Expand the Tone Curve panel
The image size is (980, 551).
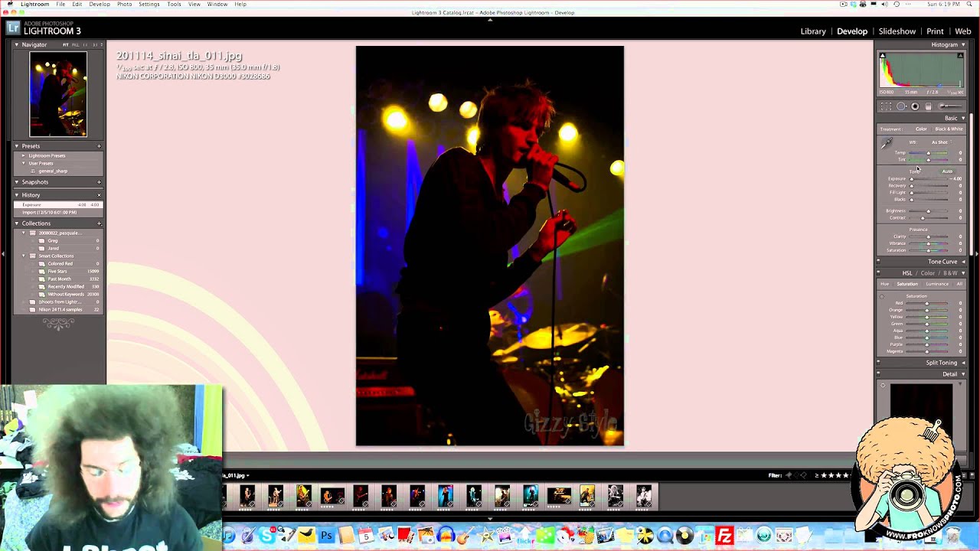click(963, 262)
